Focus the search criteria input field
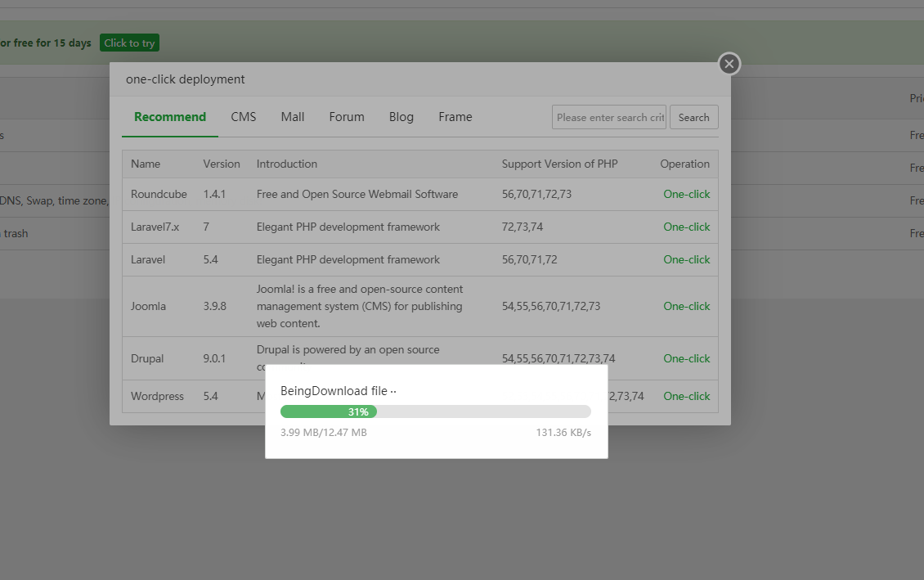The width and height of the screenshot is (924, 580). coord(608,117)
